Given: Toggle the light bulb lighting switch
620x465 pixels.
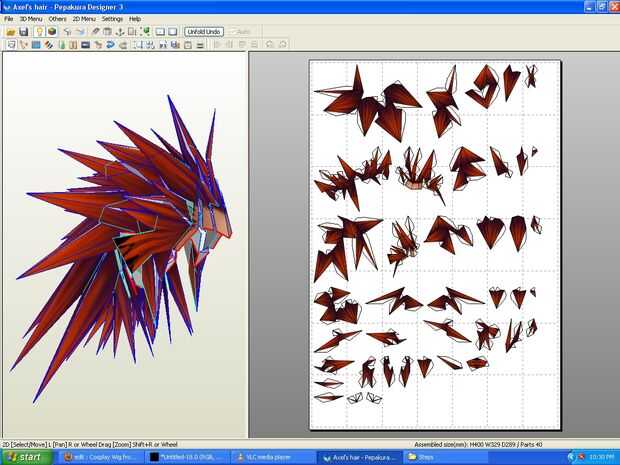Looking at the screenshot, I should pyautogui.click(x=39, y=32).
